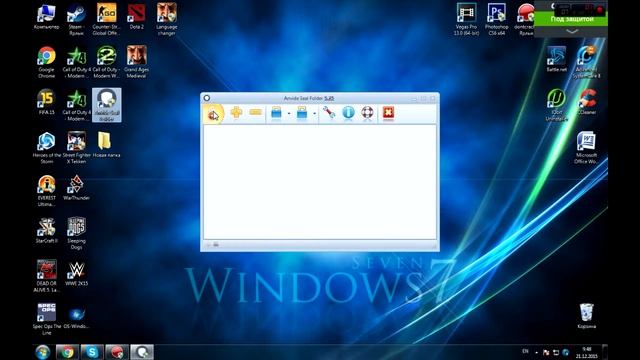This screenshot has height=360, width=640.
Task: Select the Корзина recycle bin icon
Action: point(587,316)
